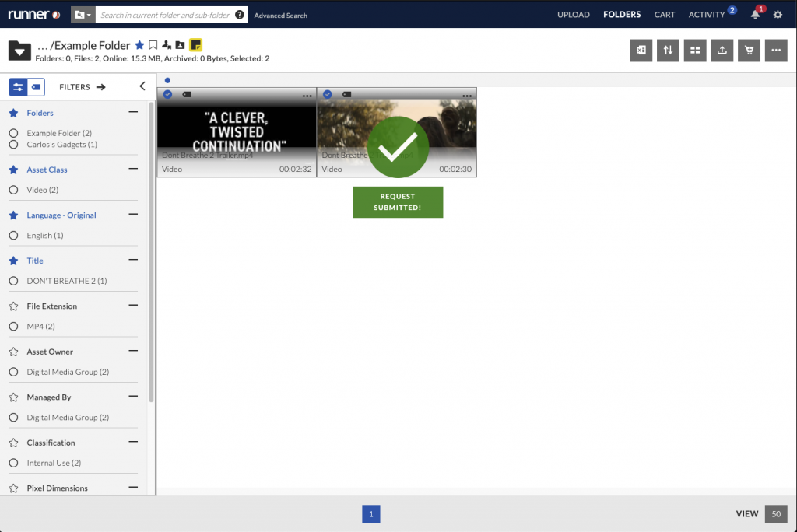The image size is (797, 532).
Task: Open the folder navigation dropdown icon
Action: pyautogui.click(x=19, y=51)
